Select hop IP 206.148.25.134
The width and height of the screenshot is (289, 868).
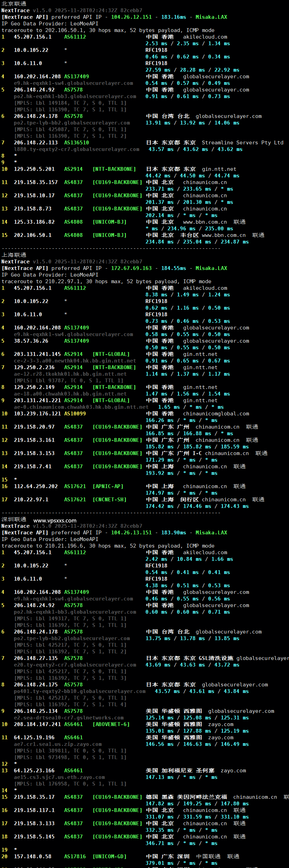36,711
